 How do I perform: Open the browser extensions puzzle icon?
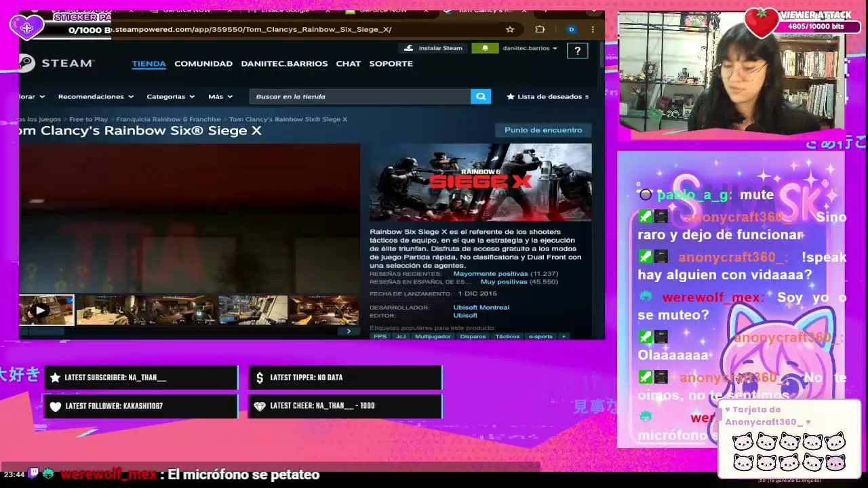(x=540, y=29)
